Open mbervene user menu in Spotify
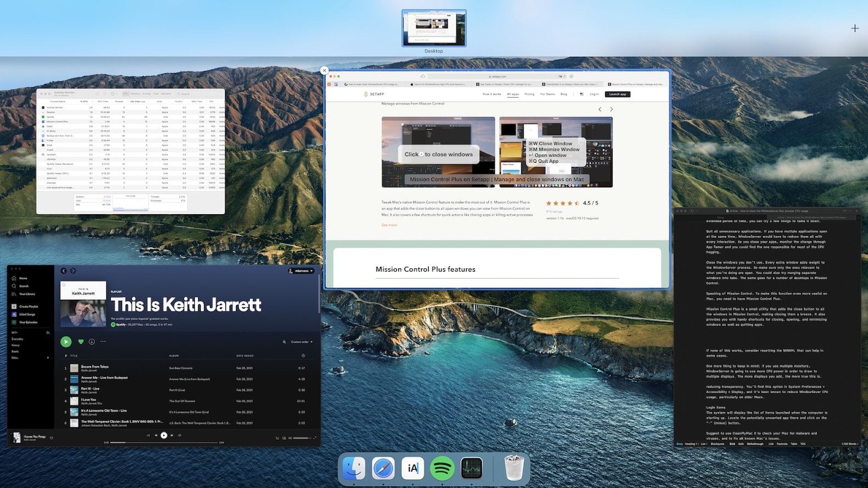Viewport: 868px width, 488px height. pos(302,271)
